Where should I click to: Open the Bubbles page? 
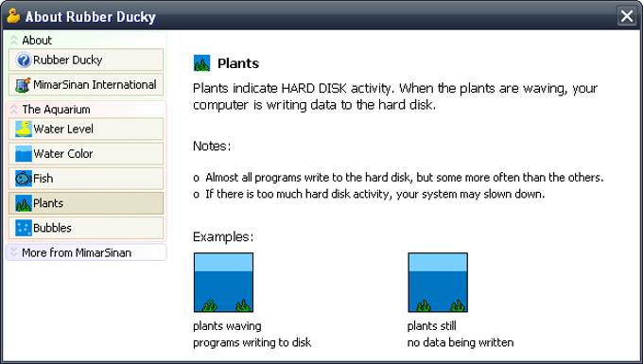86,228
